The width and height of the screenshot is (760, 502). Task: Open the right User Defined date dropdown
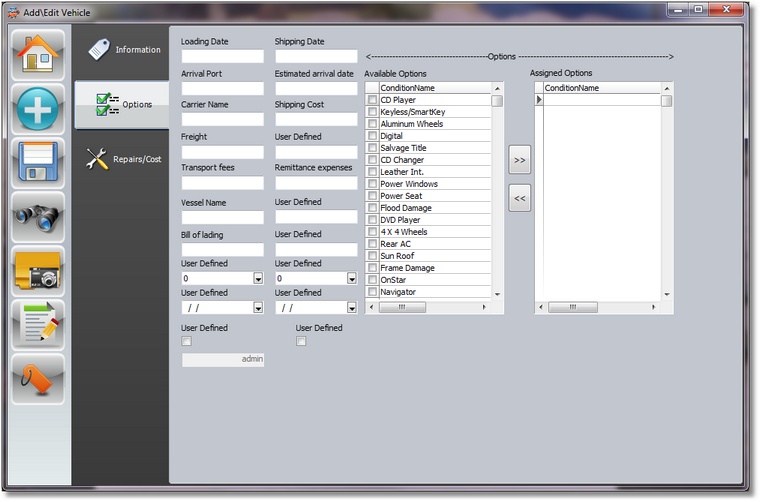coord(351,308)
